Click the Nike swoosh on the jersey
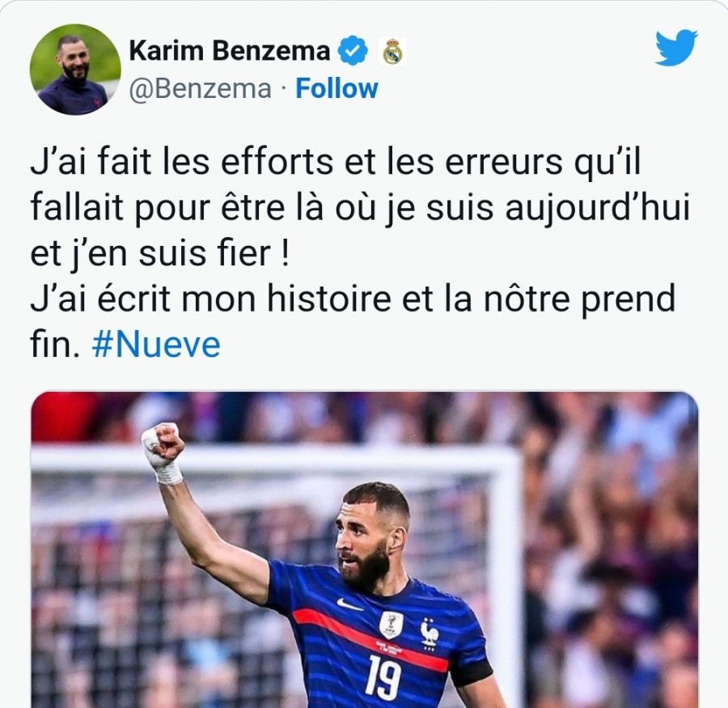This screenshot has height=708, width=728. click(x=349, y=604)
